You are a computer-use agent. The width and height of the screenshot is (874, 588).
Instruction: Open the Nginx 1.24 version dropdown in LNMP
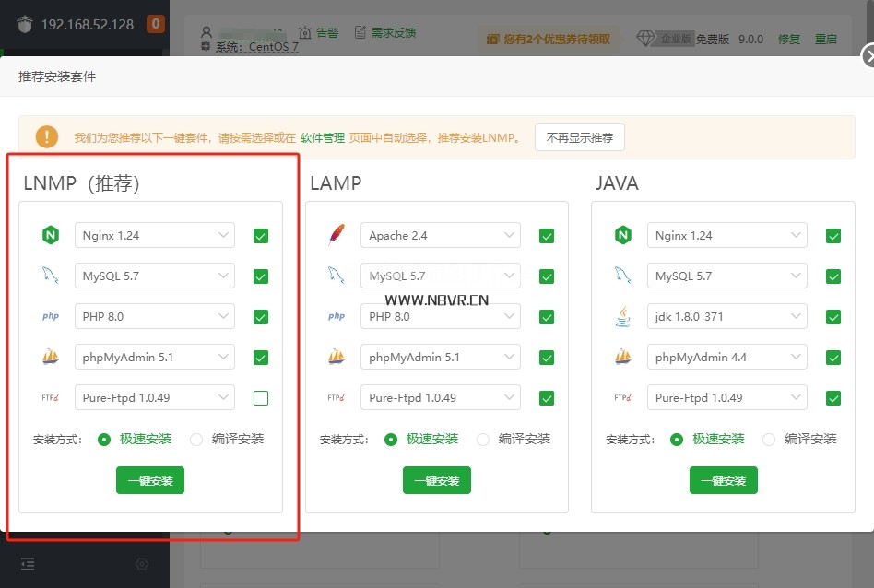[x=154, y=236]
